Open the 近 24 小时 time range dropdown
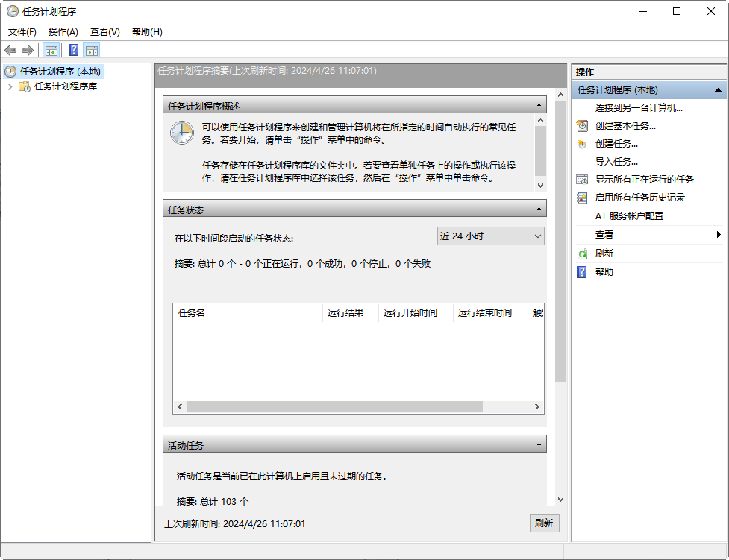729x560 pixels. pos(490,236)
